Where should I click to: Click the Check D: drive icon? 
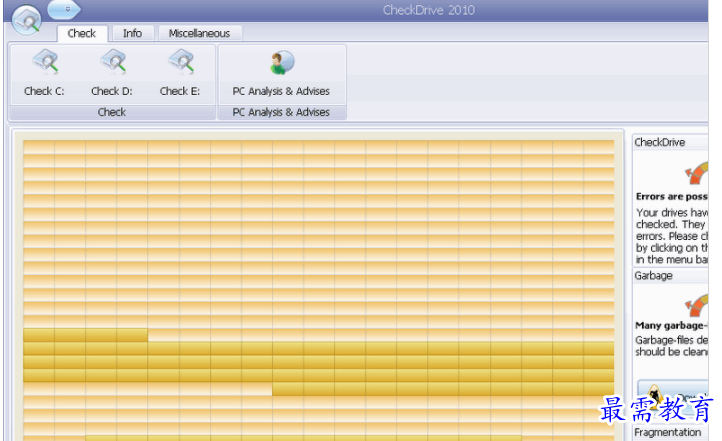point(113,62)
